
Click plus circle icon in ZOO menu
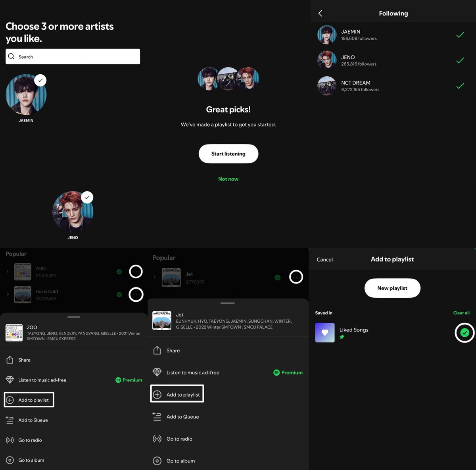[x=10, y=400]
